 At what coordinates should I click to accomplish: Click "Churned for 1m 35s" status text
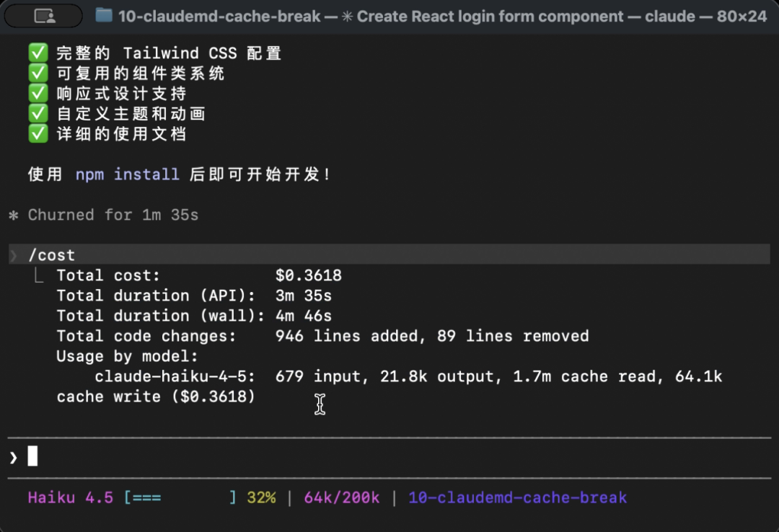click(113, 215)
